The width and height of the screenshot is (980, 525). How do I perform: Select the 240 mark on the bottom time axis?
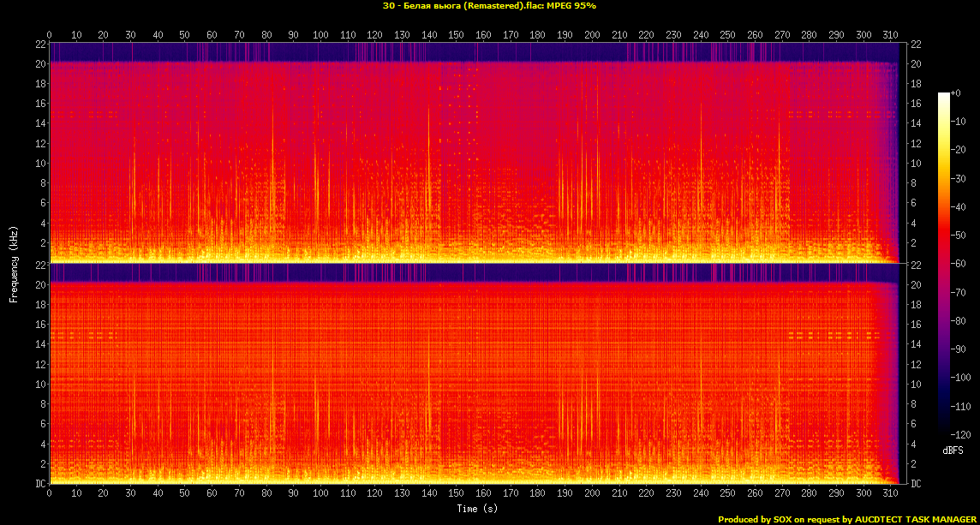[701, 493]
